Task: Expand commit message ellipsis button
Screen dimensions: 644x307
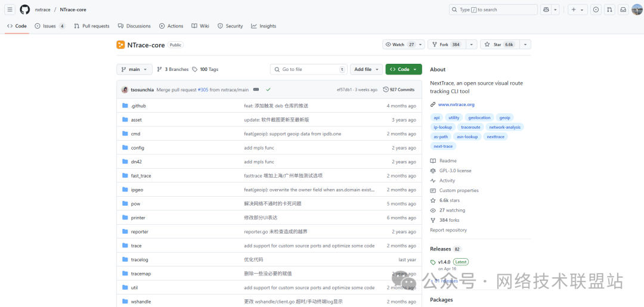Action: pos(256,89)
